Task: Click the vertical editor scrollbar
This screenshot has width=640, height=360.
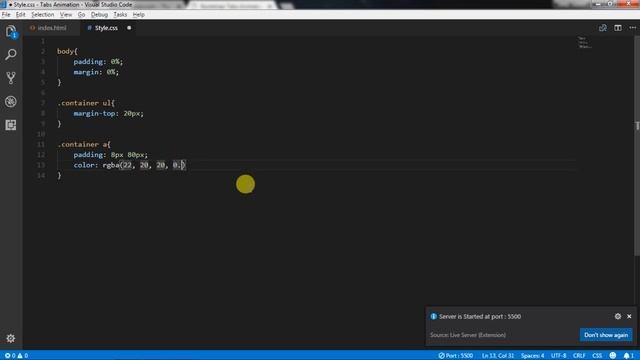Action: [637, 147]
